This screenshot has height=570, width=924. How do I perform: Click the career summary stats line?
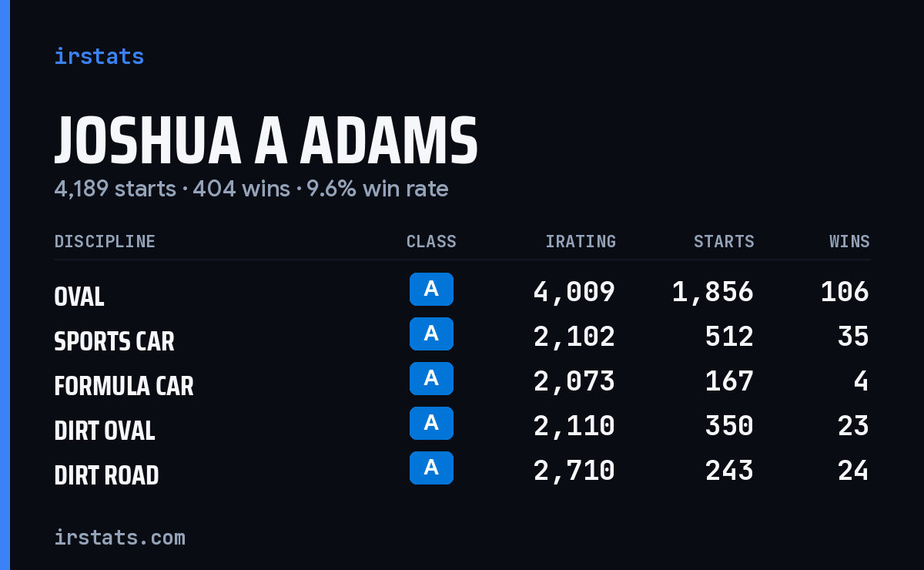coord(251,189)
